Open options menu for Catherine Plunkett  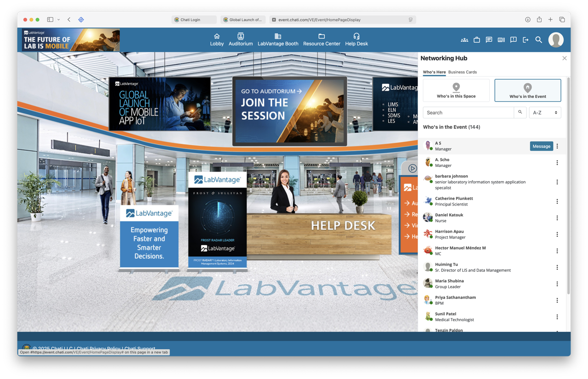click(557, 201)
